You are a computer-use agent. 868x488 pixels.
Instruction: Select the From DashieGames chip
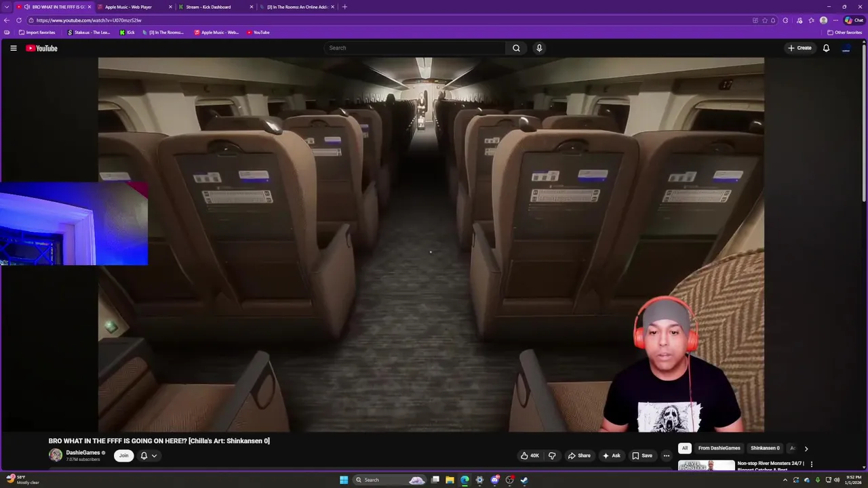719,448
